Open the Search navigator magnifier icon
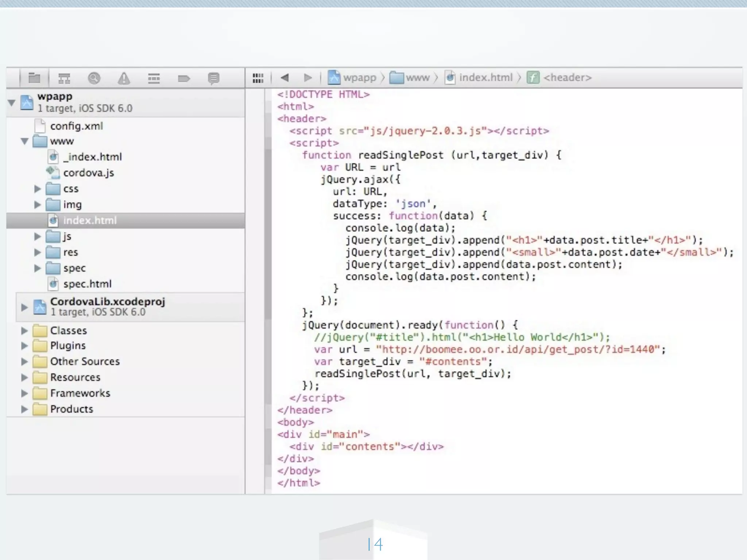Screen dimensions: 747x560 point(94,78)
